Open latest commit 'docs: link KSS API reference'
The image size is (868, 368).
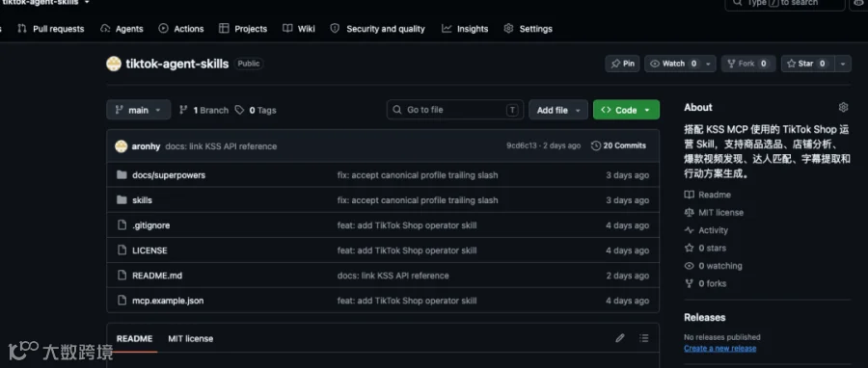point(221,146)
